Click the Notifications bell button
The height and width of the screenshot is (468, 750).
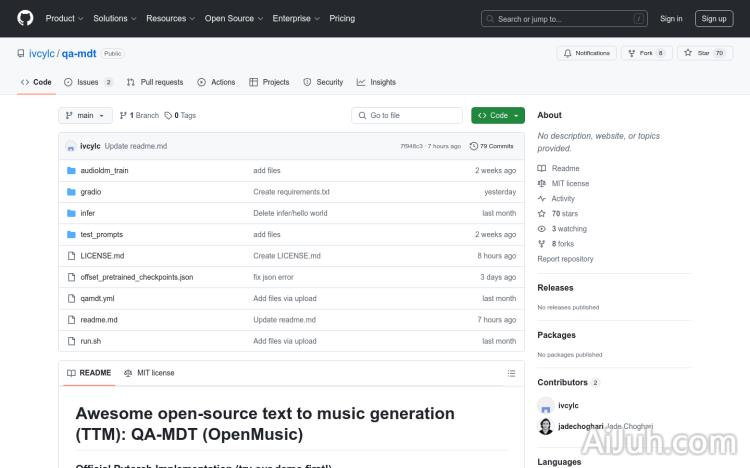586,53
